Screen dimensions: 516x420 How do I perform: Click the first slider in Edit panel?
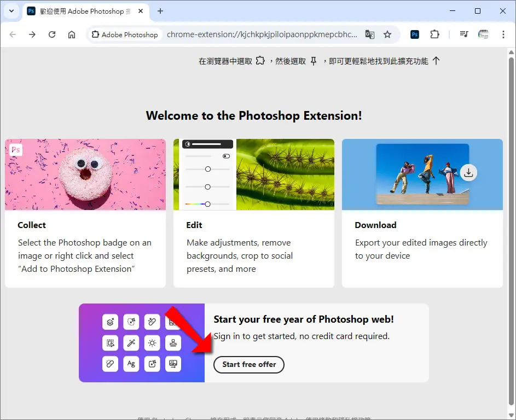click(207, 169)
